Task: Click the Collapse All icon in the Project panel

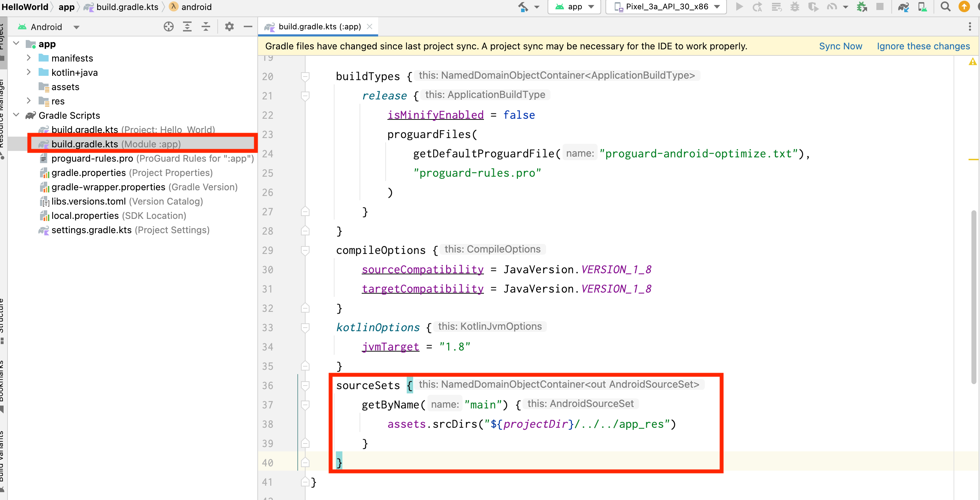Action: (x=206, y=27)
